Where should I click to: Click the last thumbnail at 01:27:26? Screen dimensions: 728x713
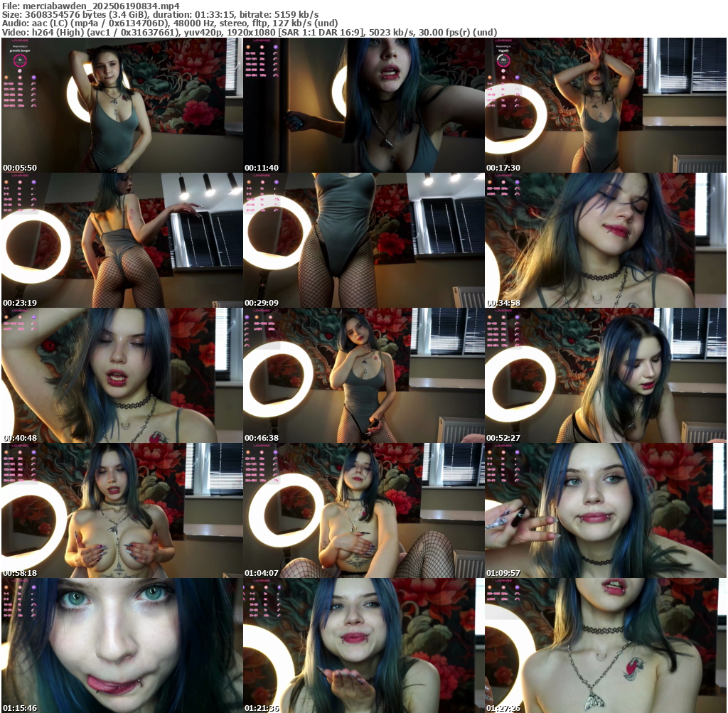coord(605,645)
